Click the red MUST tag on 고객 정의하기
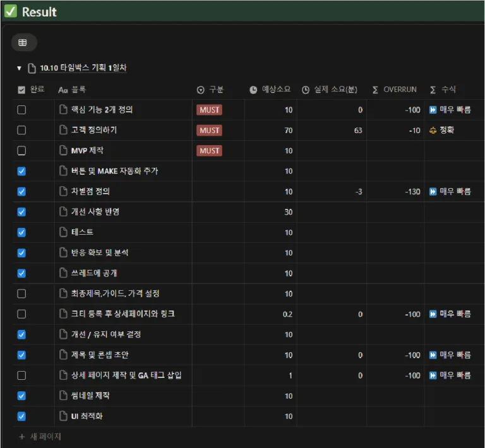The image size is (485, 448). [209, 130]
